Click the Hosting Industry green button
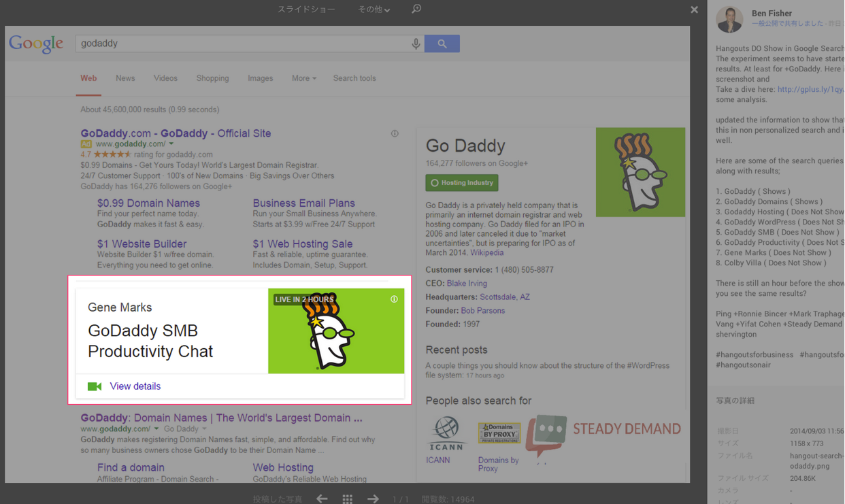The image size is (845, 504). tap(462, 183)
